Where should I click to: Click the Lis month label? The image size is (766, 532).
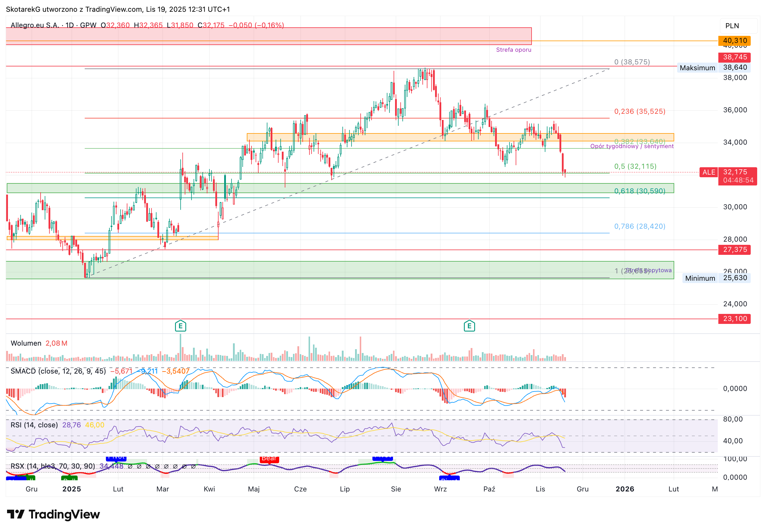[x=540, y=489]
